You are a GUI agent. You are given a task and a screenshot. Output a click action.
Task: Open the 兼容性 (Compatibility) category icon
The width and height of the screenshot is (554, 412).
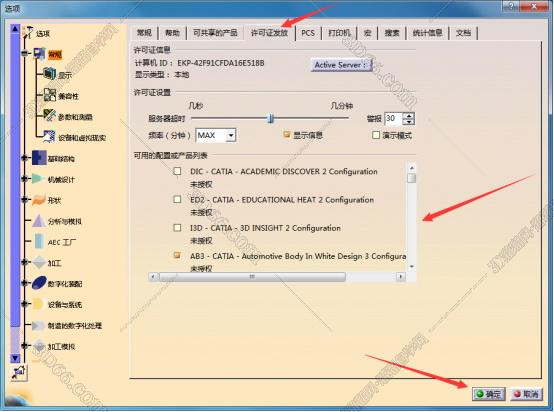pos(50,95)
